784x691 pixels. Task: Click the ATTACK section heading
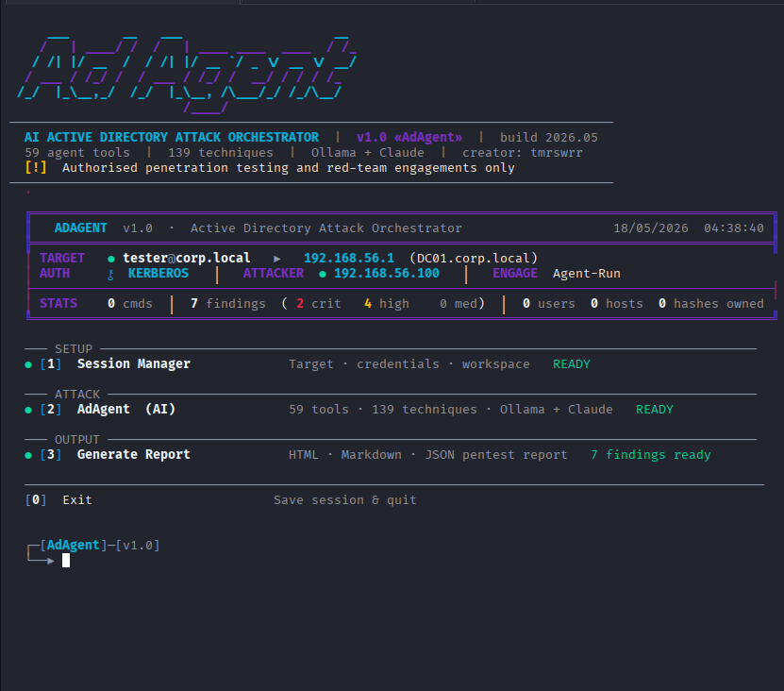coord(77,395)
